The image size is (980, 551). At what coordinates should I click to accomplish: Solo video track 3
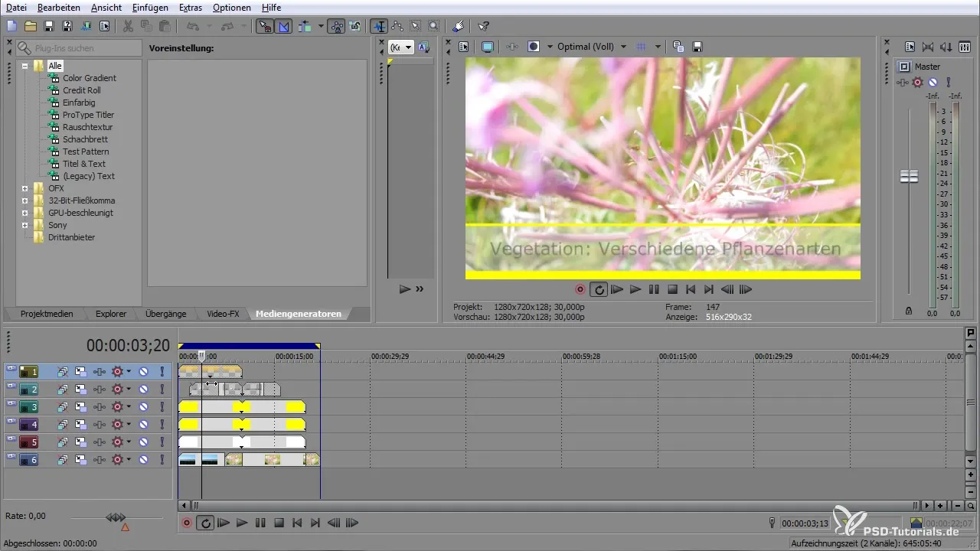162,406
